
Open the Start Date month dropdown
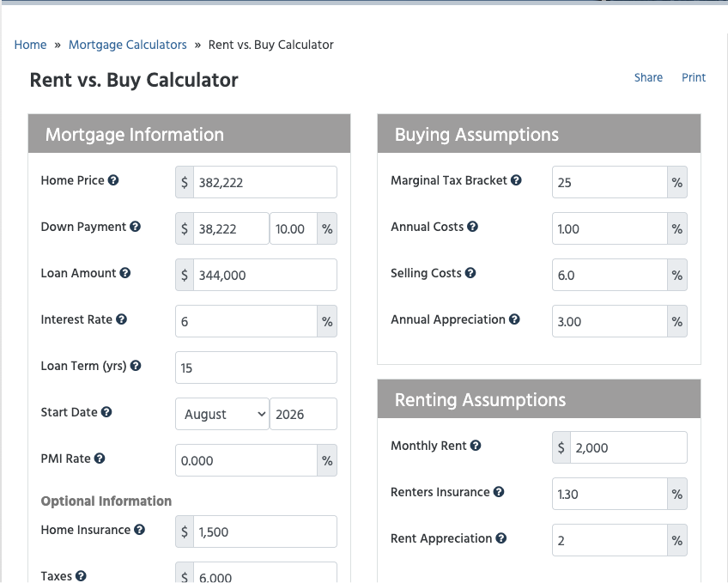(222, 414)
